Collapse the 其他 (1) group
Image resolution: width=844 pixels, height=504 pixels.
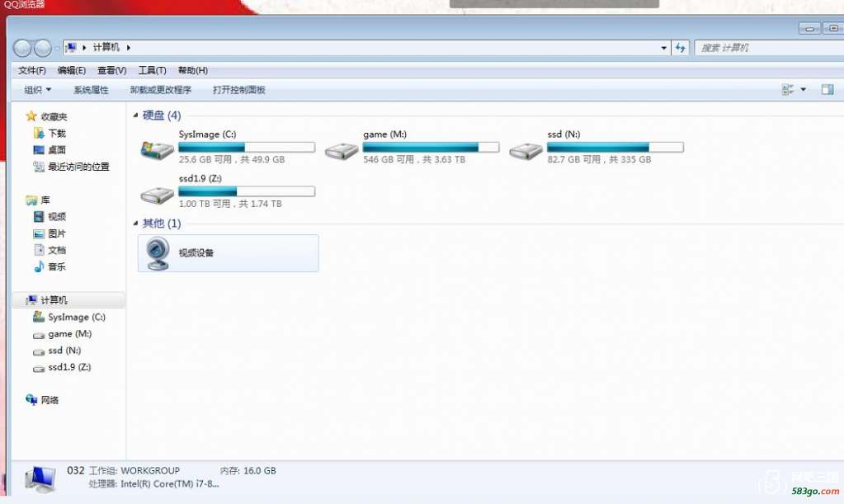[x=135, y=224]
